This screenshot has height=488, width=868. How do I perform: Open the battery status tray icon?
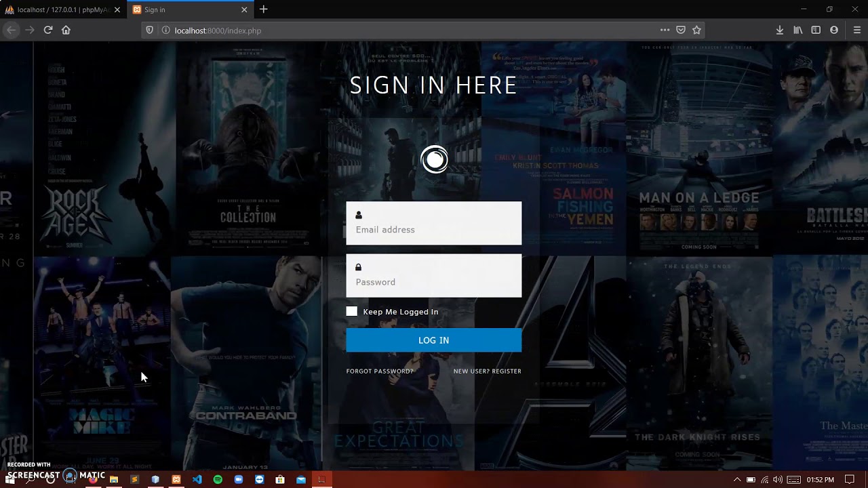[x=751, y=480]
